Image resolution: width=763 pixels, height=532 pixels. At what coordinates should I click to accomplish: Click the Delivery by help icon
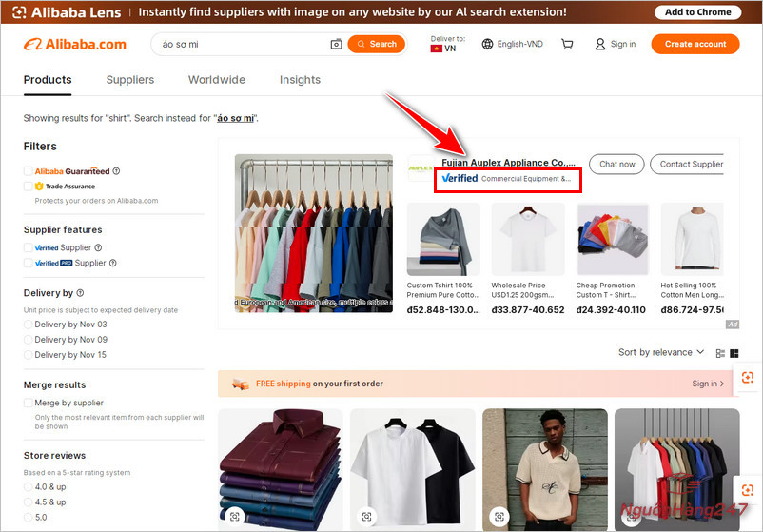[80, 293]
